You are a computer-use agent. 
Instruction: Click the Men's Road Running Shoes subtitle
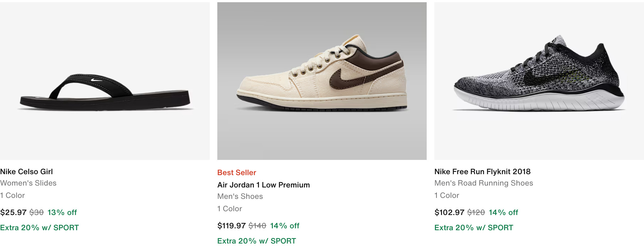(x=483, y=183)
